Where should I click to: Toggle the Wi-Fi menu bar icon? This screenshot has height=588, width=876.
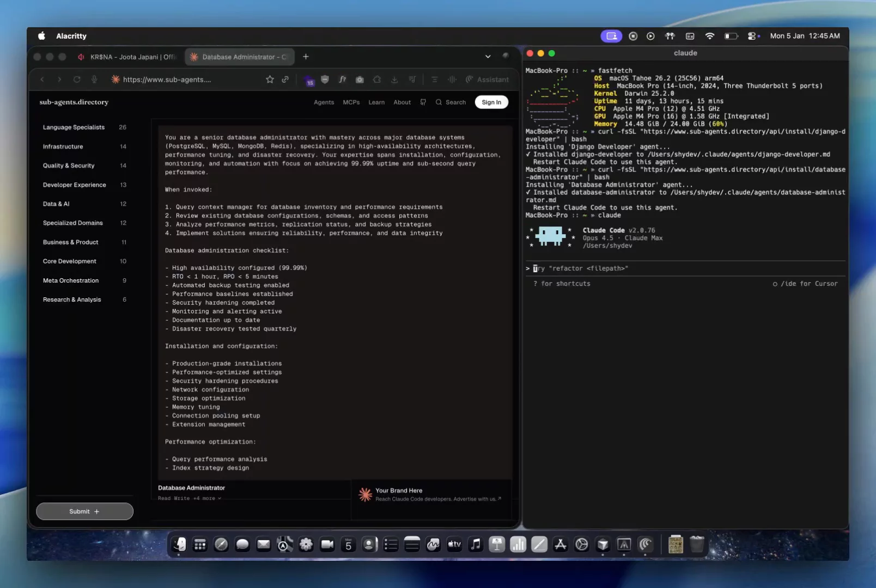709,36
